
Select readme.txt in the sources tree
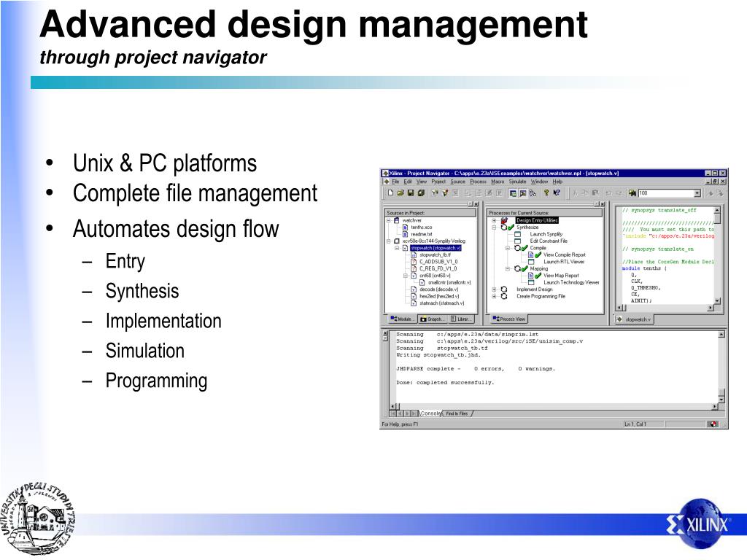422,234
